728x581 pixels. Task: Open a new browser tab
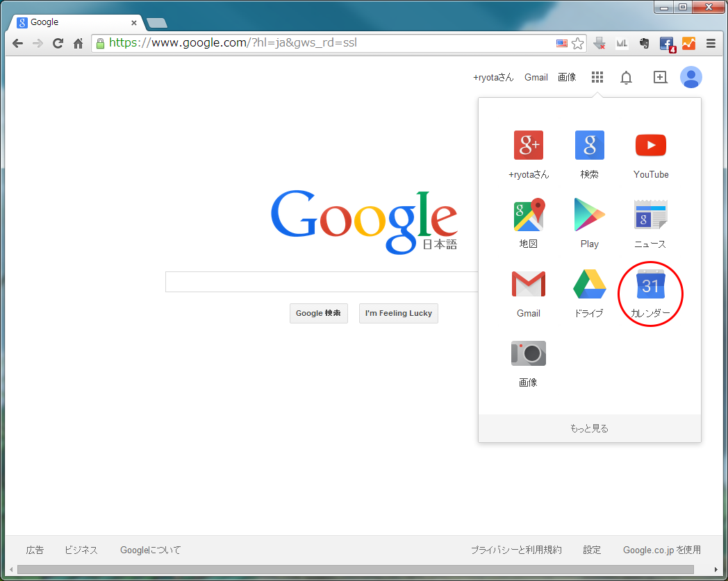tap(157, 23)
